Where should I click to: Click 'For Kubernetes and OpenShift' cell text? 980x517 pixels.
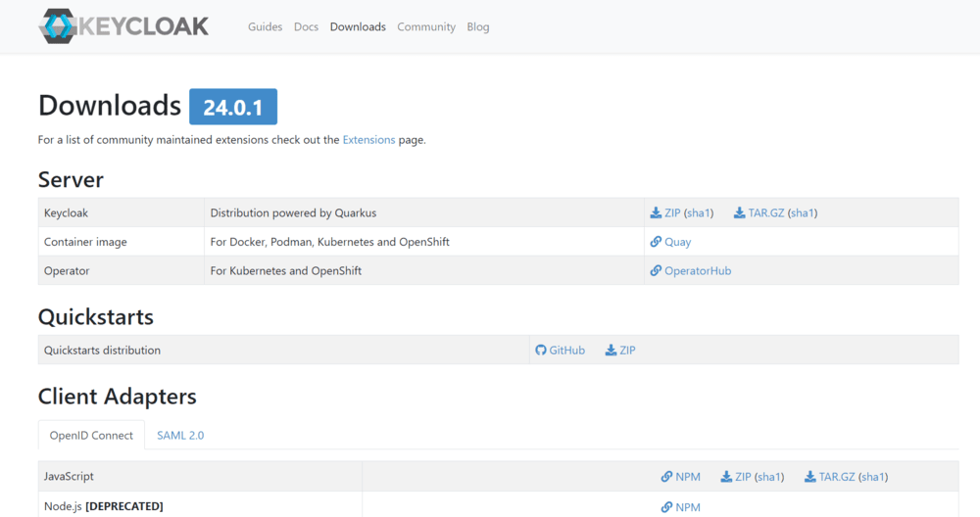pos(285,271)
